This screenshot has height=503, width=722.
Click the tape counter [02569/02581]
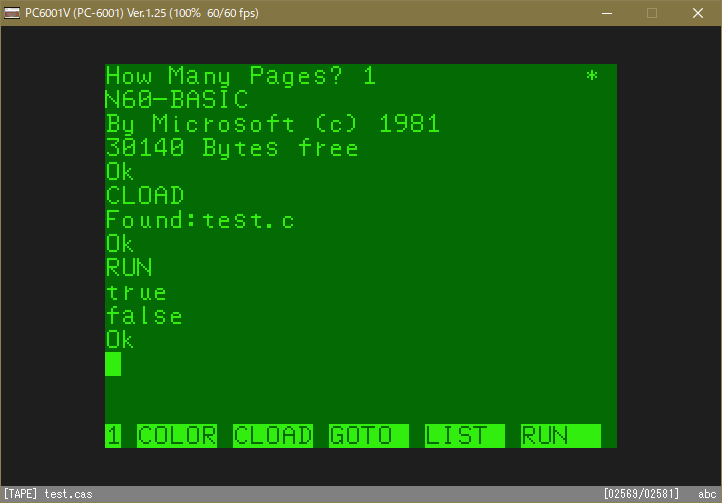pyautogui.click(x=641, y=494)
